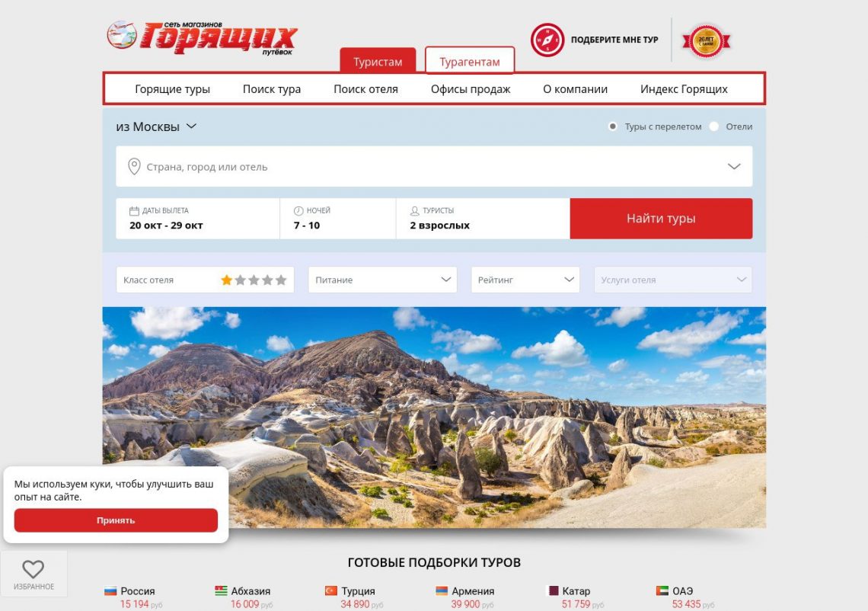Select the Туры с перелетом radio button

(612, 126)
